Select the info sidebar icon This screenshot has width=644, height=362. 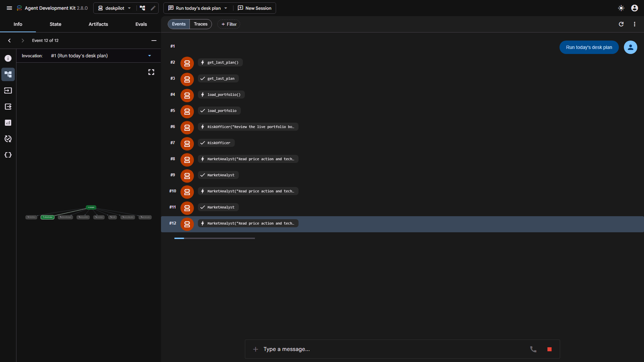point(8,58)
